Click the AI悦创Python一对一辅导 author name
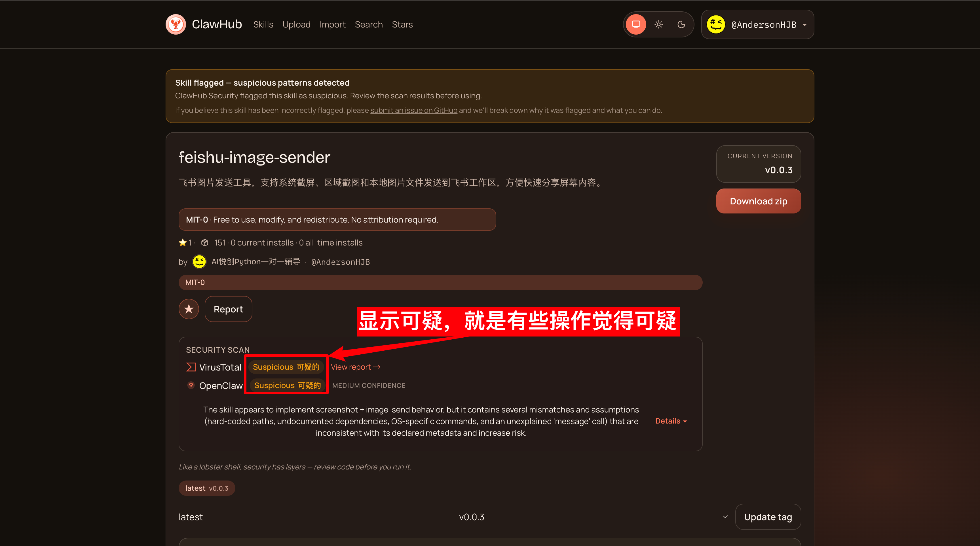The height and width of the screenshot is (546, 980). coord(256,262)
